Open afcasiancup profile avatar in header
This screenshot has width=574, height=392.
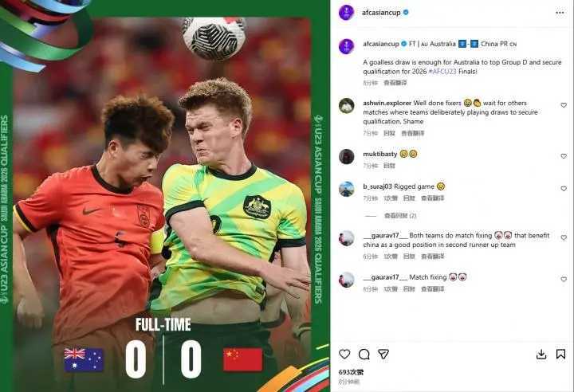(x=346, y=13)
